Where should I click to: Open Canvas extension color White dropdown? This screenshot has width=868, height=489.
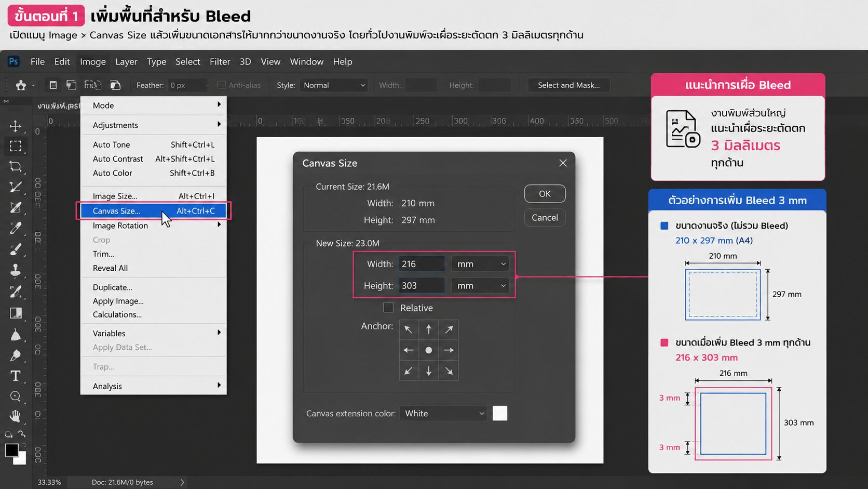(x=443, y=414)
